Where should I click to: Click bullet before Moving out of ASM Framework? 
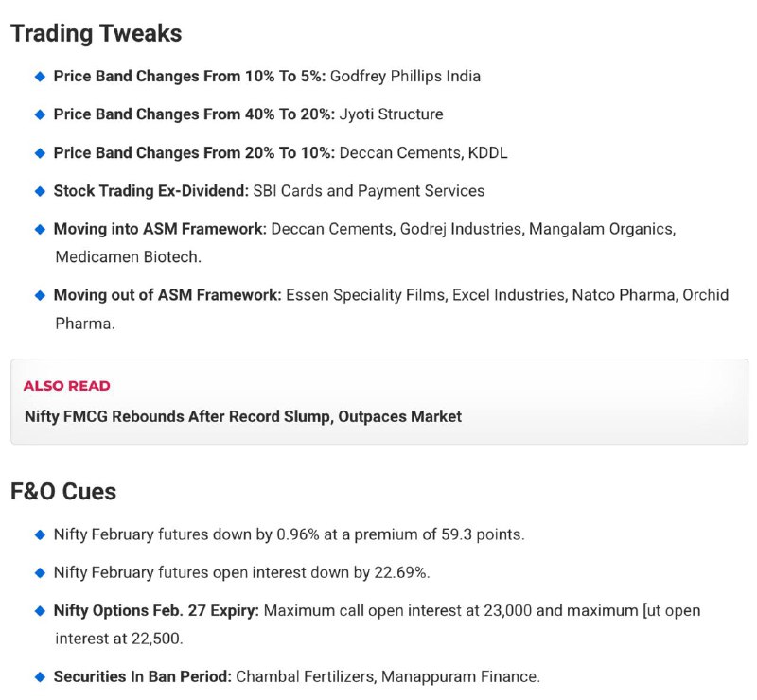(41, 295)
